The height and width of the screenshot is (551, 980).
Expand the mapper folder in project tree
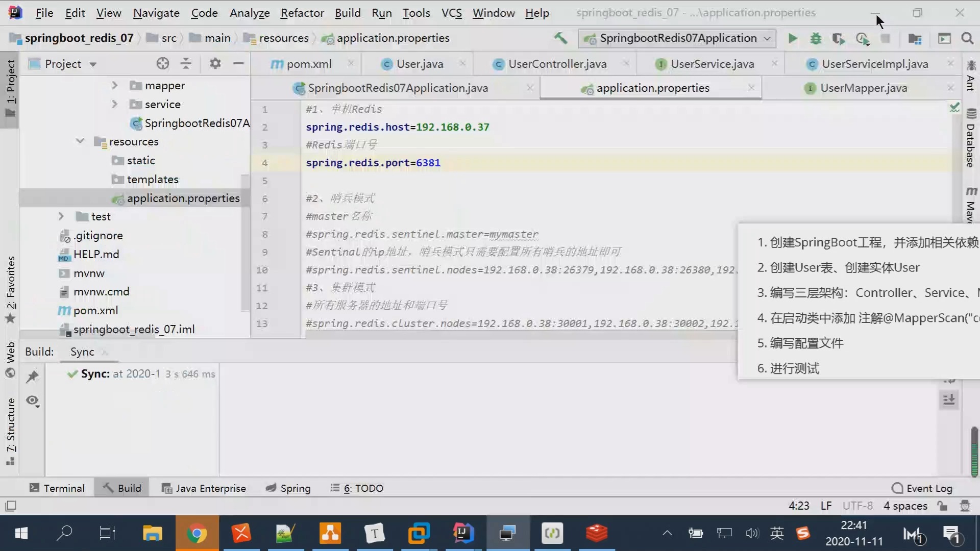(x=114, y=85)
